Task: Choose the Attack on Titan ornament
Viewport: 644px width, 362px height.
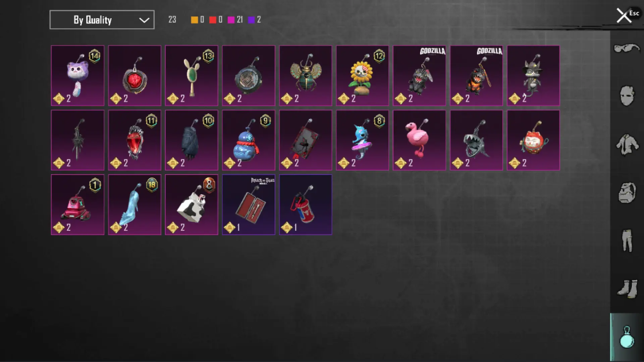Action: (x=249, y=204)
